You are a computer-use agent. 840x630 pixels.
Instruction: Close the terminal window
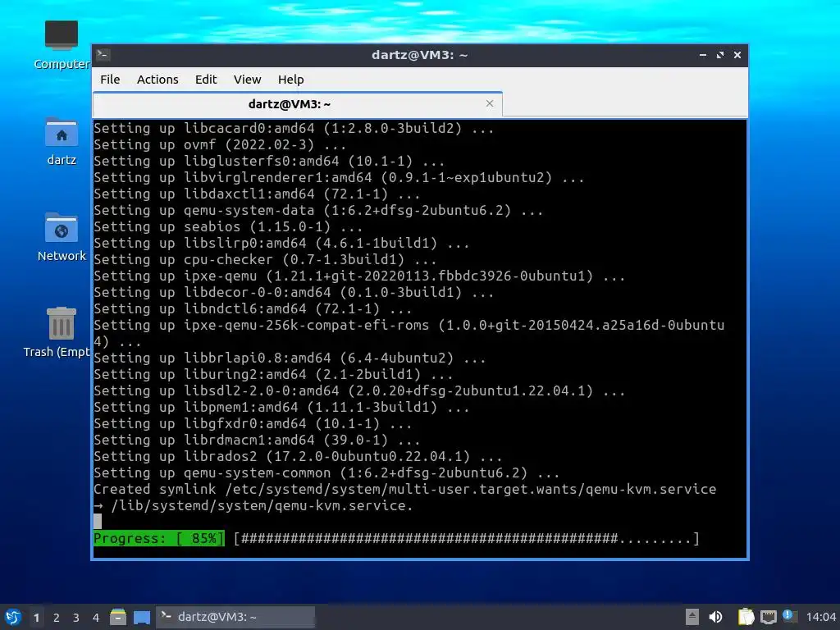[x=737, y=55]
